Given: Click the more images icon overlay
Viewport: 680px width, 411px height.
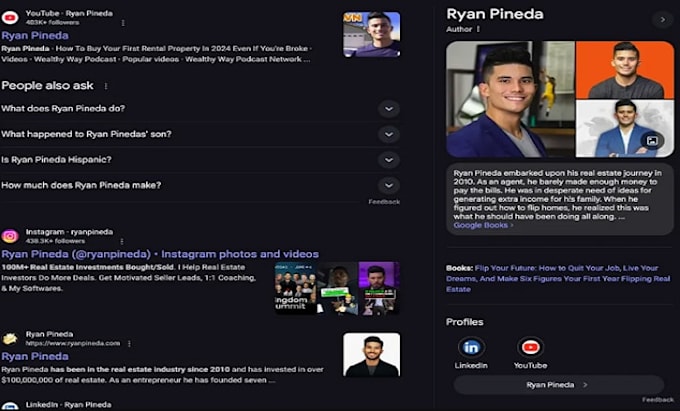Looking at the screenshot, I should [x=652, y=141].
